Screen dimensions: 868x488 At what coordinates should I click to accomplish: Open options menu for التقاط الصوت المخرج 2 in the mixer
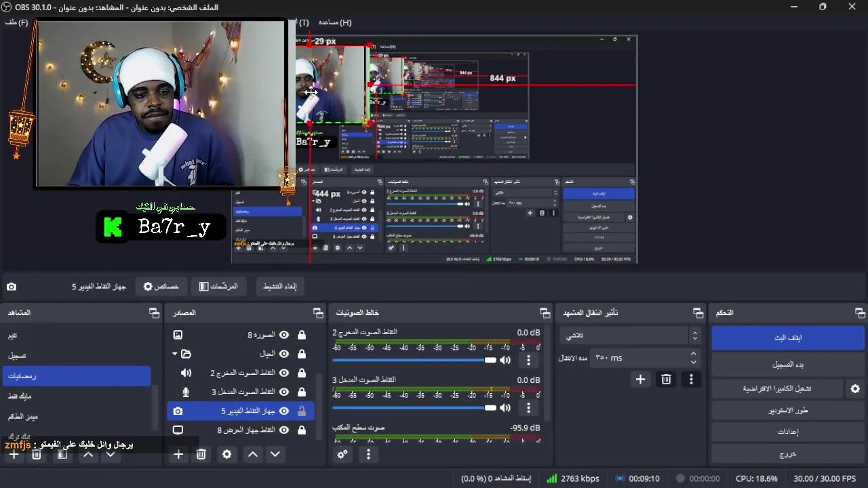[x=528, y=360]
